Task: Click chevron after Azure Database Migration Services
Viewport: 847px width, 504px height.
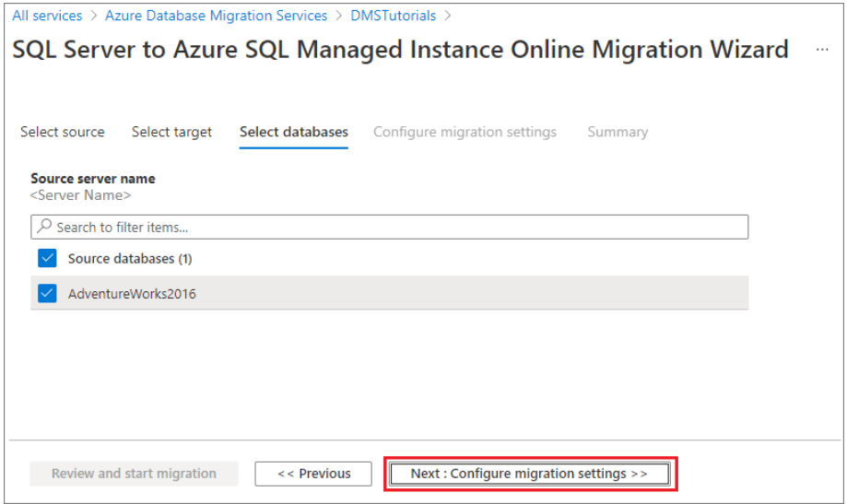Action: click(339, 16)
